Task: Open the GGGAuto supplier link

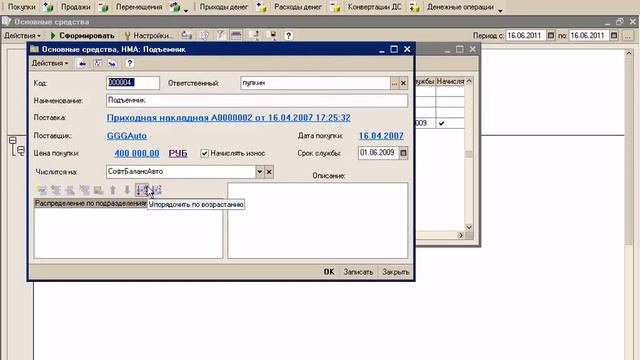Action: point(127,136)
